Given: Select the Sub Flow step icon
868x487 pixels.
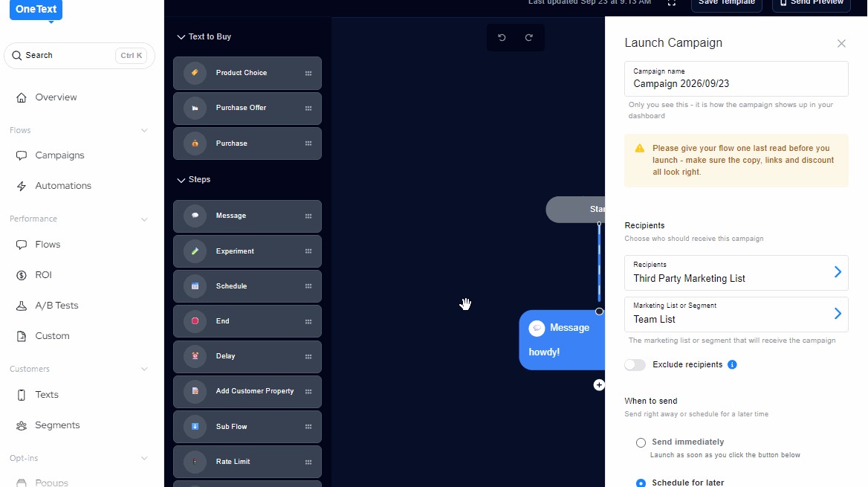Looking at the screenshot, I should point(195,427).
